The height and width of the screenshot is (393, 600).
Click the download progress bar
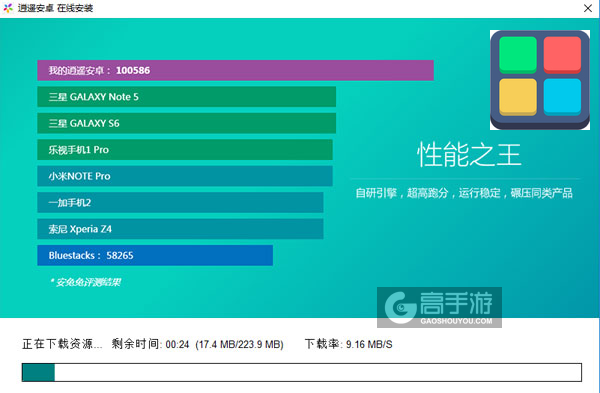pos(302,372)
